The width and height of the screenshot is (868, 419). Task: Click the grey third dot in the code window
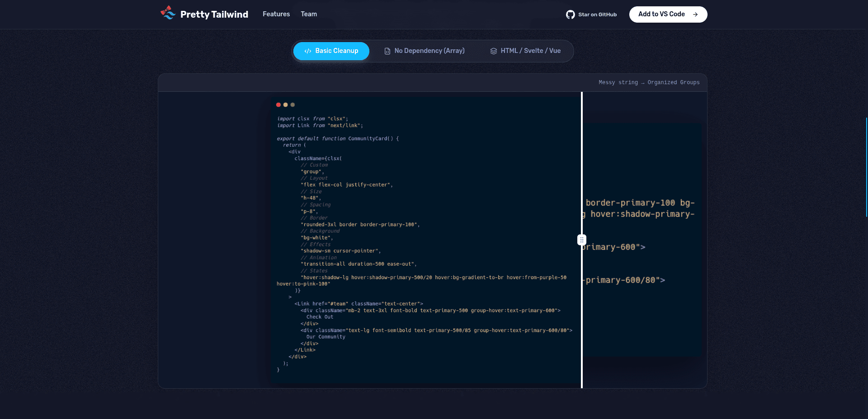pyautogui.click(x=293, y=105)
